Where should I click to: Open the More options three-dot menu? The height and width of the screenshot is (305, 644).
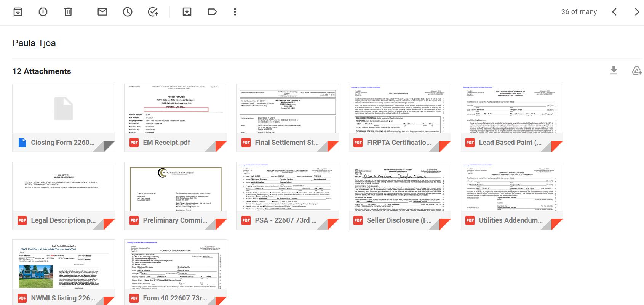click(x=235, y=12)
